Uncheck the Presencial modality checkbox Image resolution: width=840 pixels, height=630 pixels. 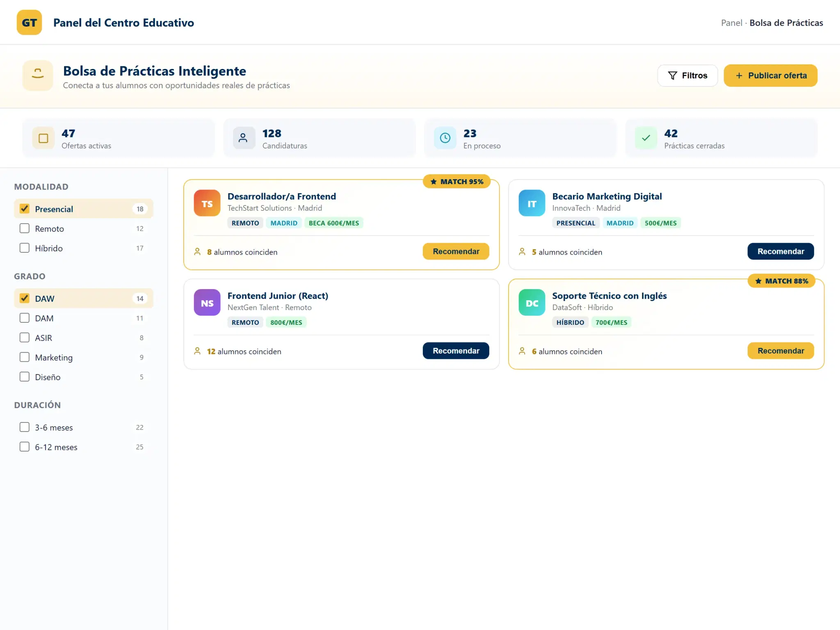coord(25,209)
